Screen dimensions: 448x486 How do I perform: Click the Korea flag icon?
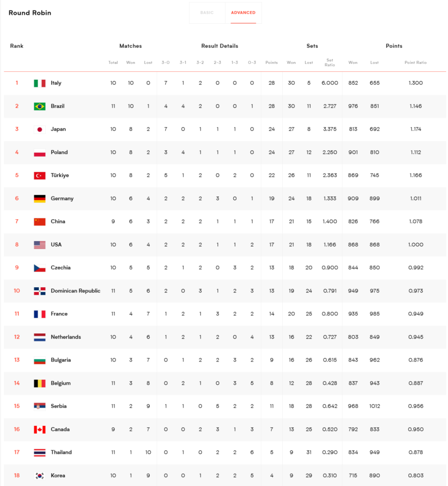[x=40, y=476]
